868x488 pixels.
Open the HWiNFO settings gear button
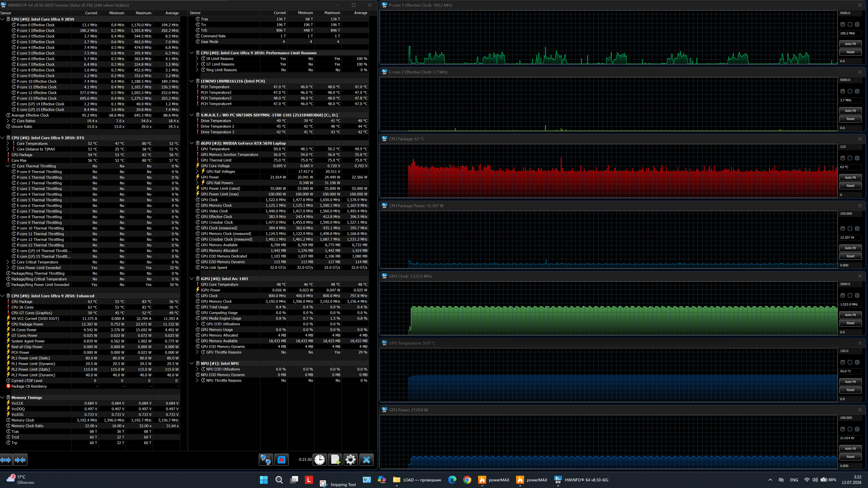pos(350,459)
